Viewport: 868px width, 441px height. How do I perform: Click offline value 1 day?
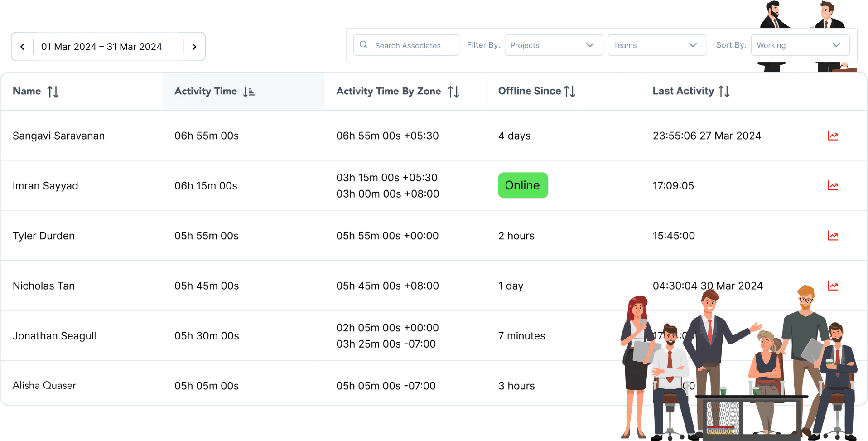pyautogui.click(x=511, y=286)
